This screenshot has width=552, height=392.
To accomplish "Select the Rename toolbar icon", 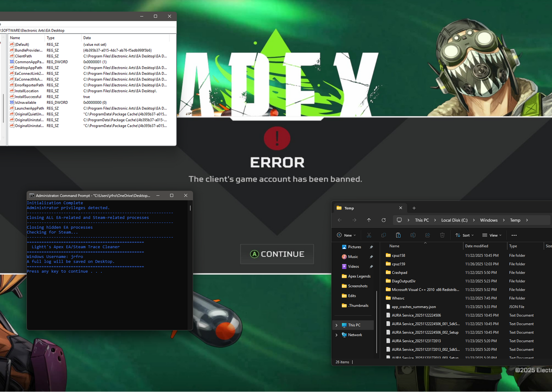I will 413,235.
